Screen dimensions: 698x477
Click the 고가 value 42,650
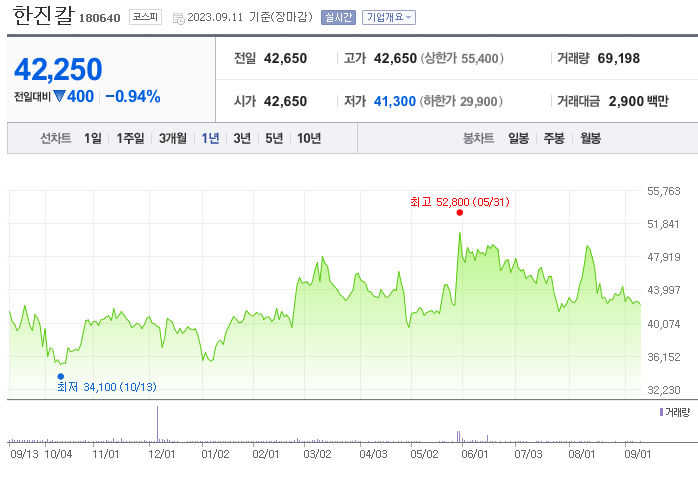[395, 58]
